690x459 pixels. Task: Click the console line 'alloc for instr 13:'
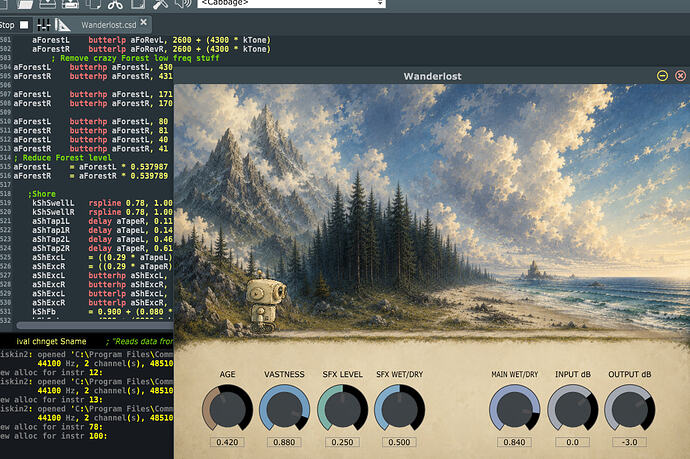point(58,400)
